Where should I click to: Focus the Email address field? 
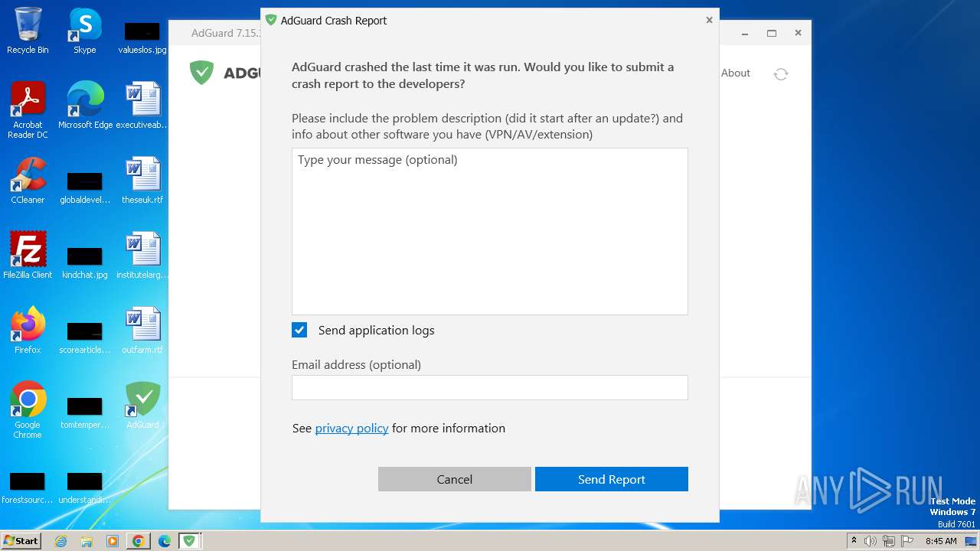[490, 387]
